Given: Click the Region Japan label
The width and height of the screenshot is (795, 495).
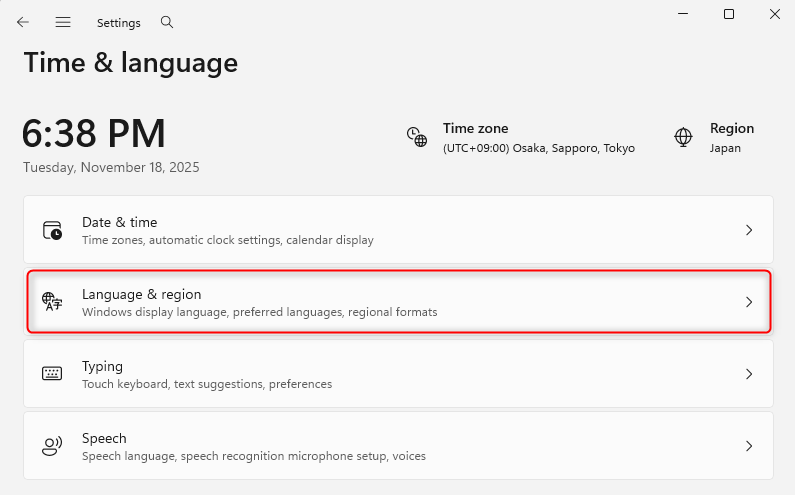Looking at the screenshot, I should coord(725,148).
